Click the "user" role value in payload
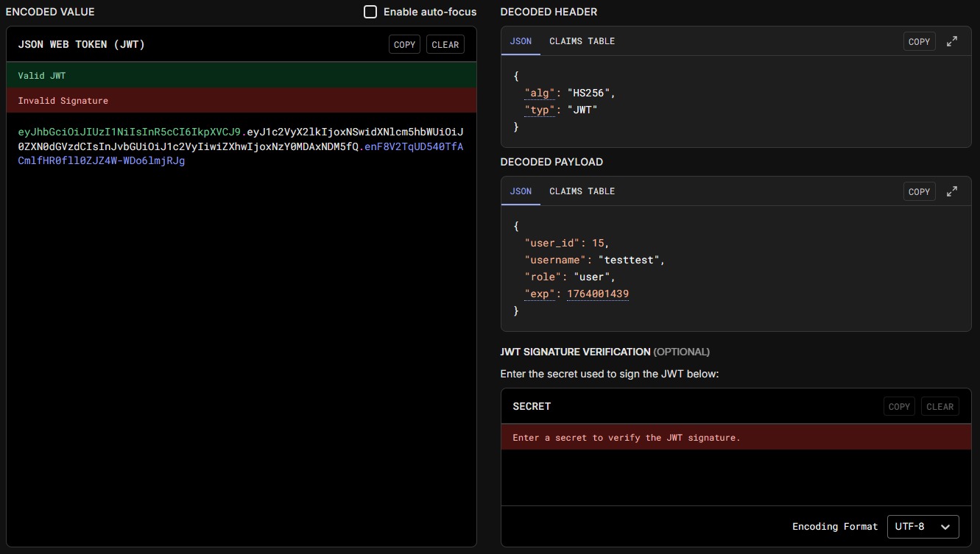Screen dimensions: 980x554 pos(591,277)
